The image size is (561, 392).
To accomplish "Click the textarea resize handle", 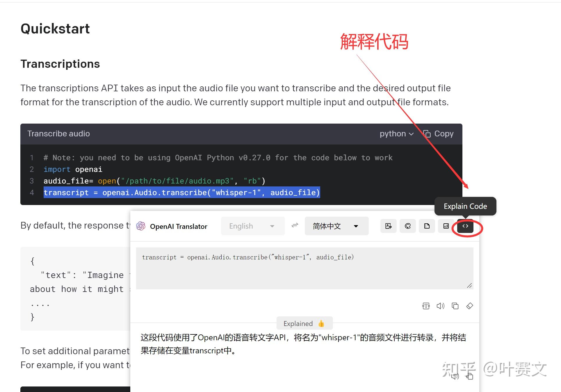I will (x=469, y=286).
